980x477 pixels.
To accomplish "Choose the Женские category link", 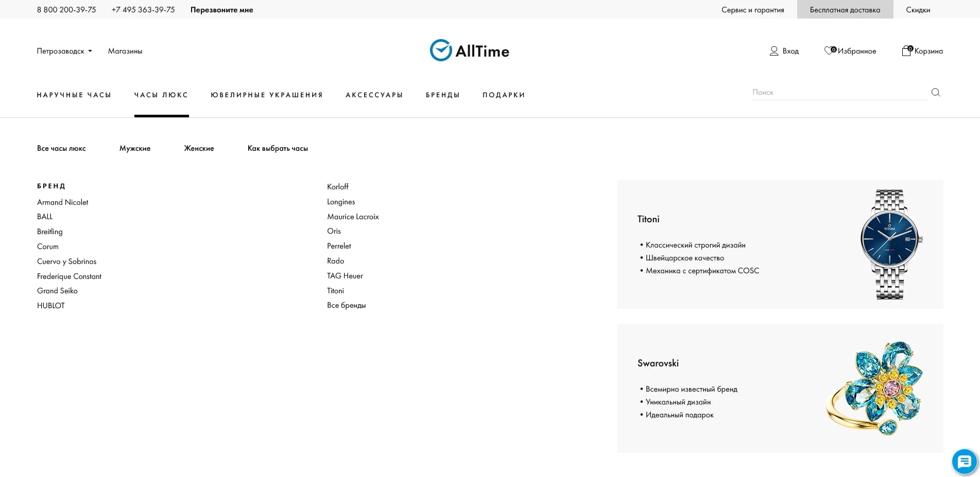I will (x=199, y=148).
